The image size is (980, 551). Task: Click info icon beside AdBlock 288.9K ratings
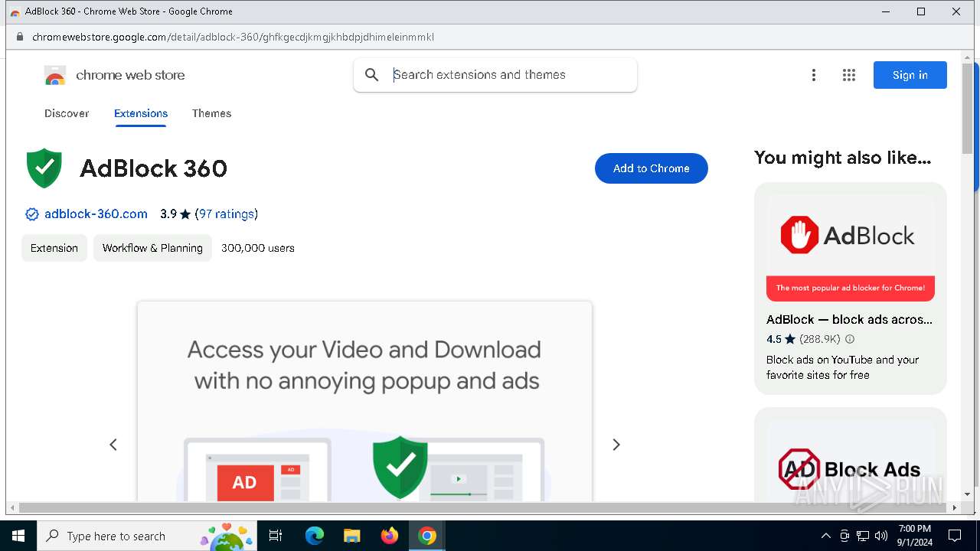(x=849, y=339)
